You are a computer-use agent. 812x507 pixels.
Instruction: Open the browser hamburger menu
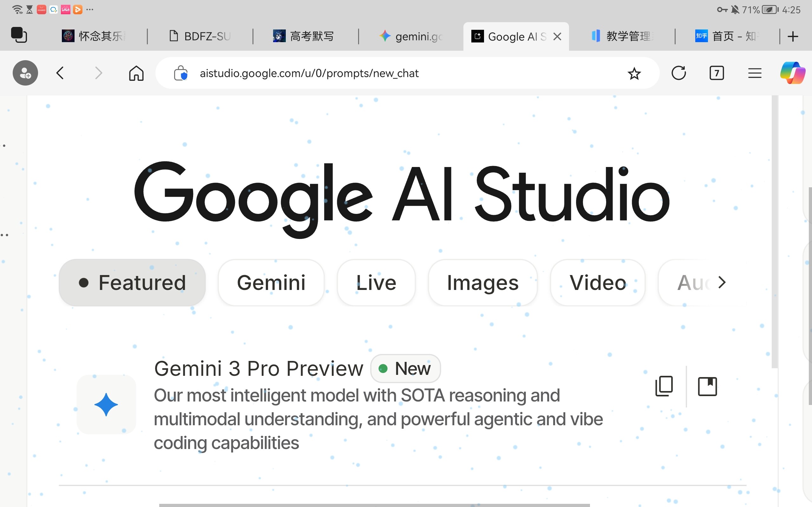pos(755,73)
